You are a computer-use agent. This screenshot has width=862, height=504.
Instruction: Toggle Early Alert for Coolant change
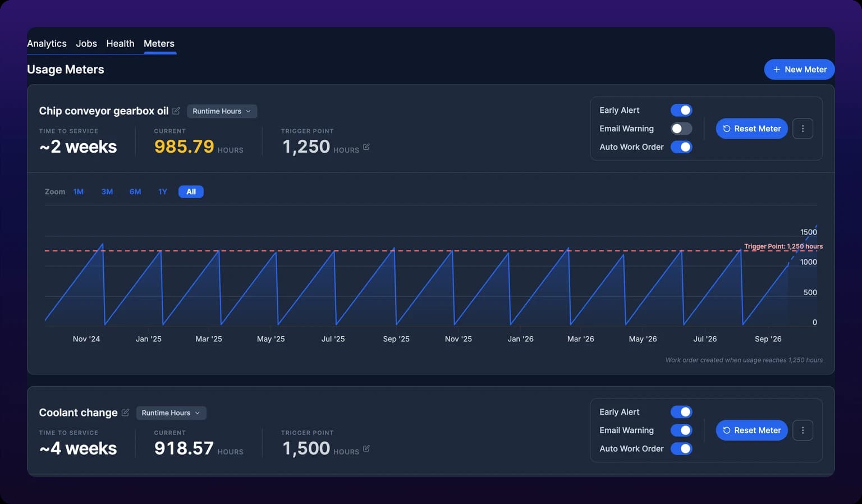(681, 412)
